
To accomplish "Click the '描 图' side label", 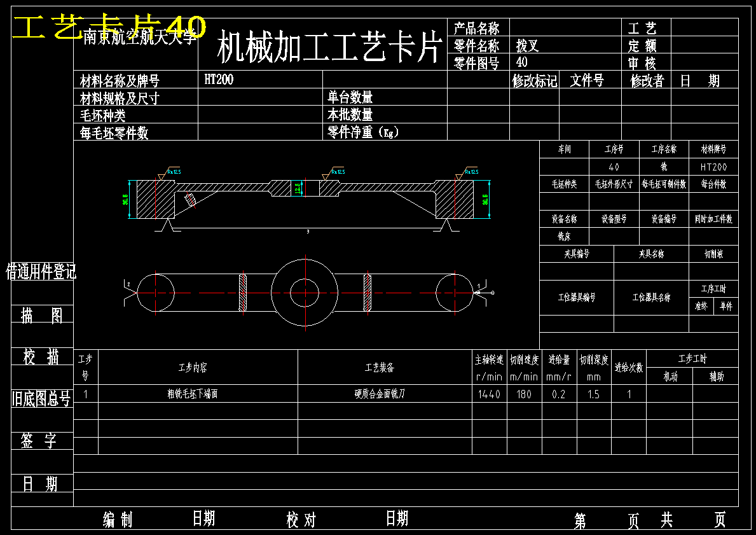I will click(41, 316).
